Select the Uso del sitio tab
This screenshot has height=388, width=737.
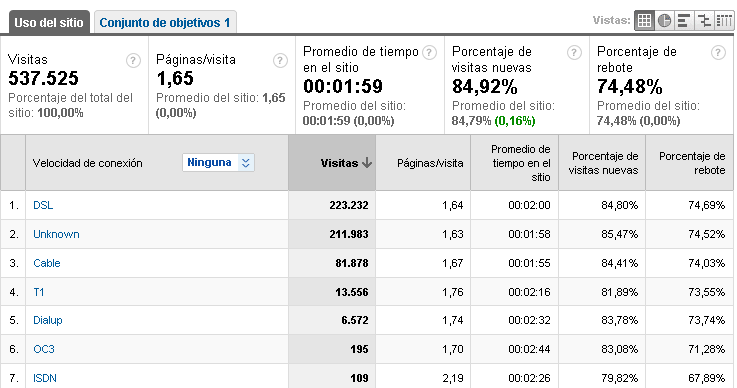pos(49,23)
